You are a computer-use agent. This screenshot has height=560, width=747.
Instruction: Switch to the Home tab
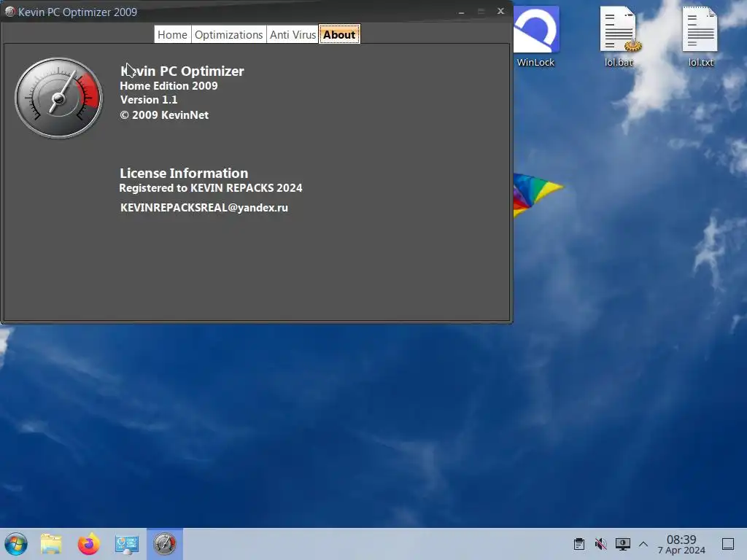coord(172,35)
